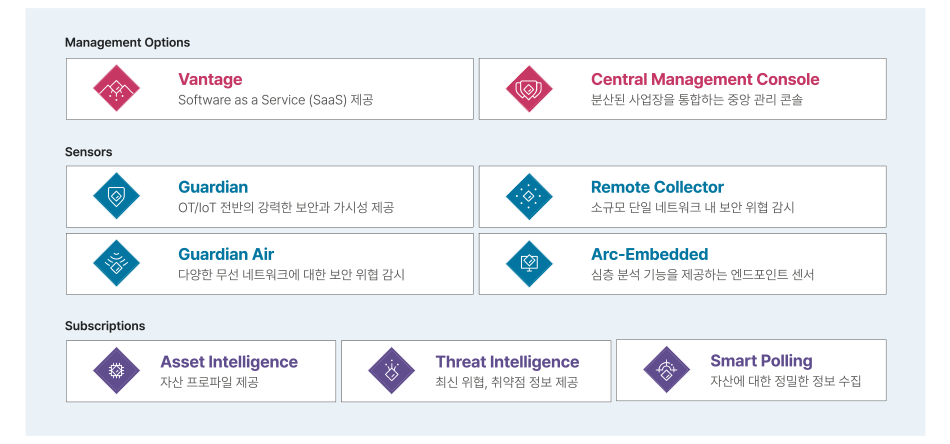This screenshot has width=950, height=444.
Task: Open the Central Management Console title
Action: 705,80
